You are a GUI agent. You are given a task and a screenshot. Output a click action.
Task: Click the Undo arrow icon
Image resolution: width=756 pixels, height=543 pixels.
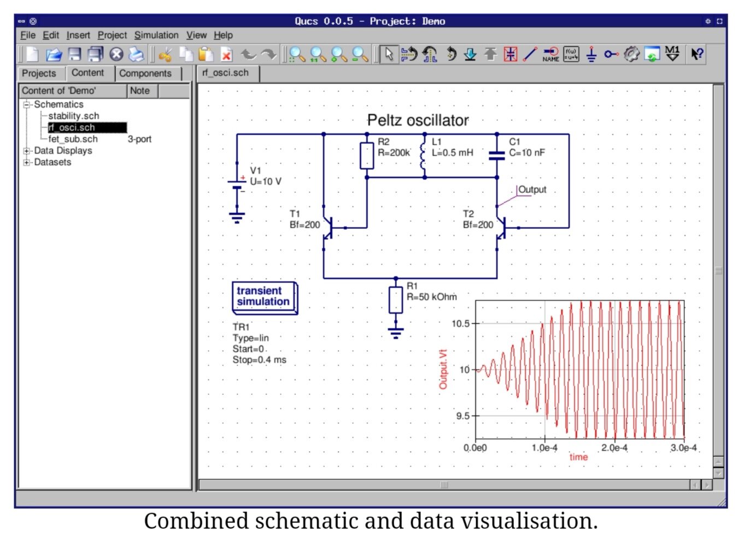pos(249,54)
